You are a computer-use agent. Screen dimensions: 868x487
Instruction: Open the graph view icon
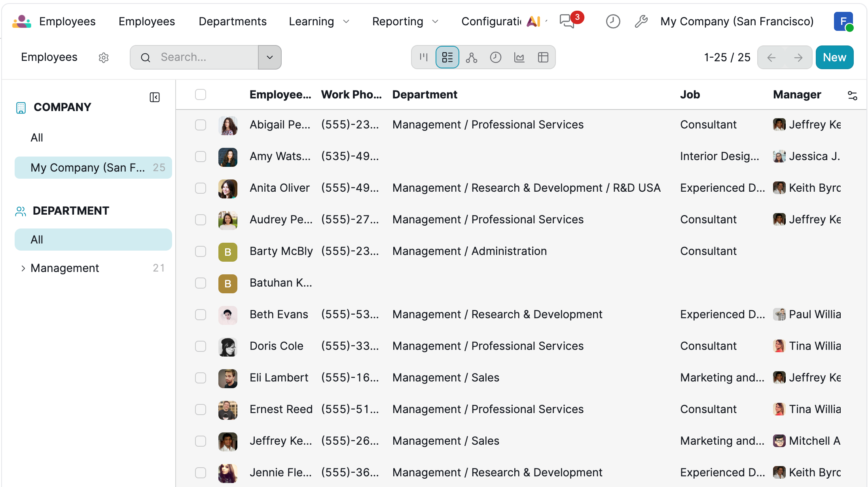(519, 57)
